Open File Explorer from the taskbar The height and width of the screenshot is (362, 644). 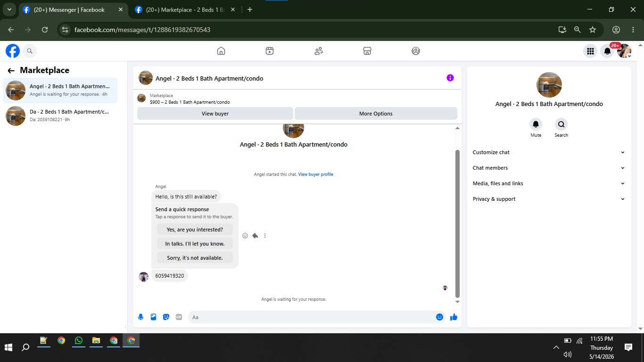point(96,341)
